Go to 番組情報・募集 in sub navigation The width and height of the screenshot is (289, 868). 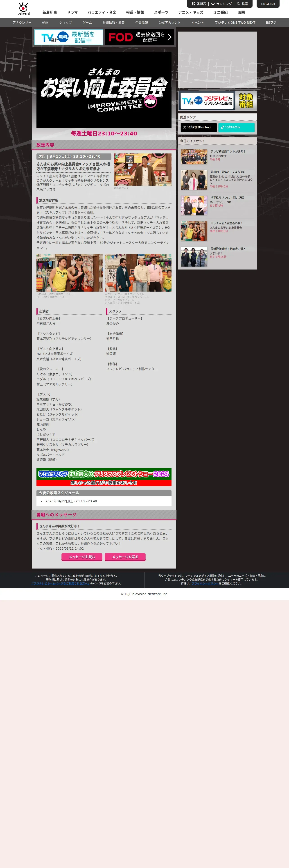[114, 23]
